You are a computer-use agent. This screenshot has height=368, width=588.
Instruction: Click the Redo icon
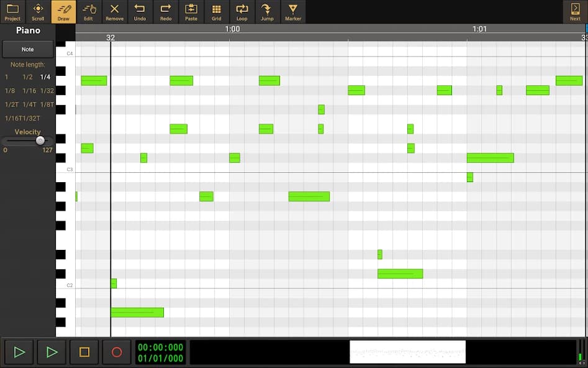(x=165, y=11)
